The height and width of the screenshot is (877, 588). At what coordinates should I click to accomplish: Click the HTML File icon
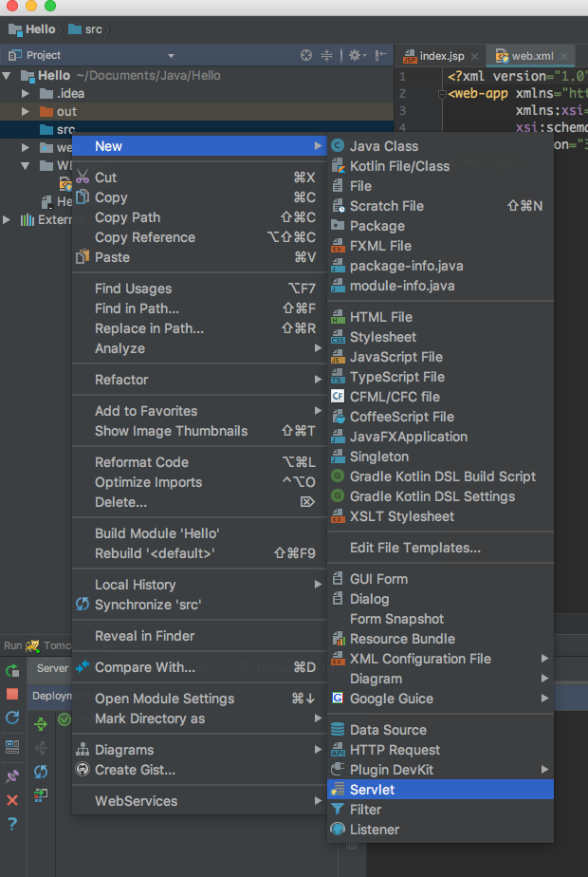337,317
